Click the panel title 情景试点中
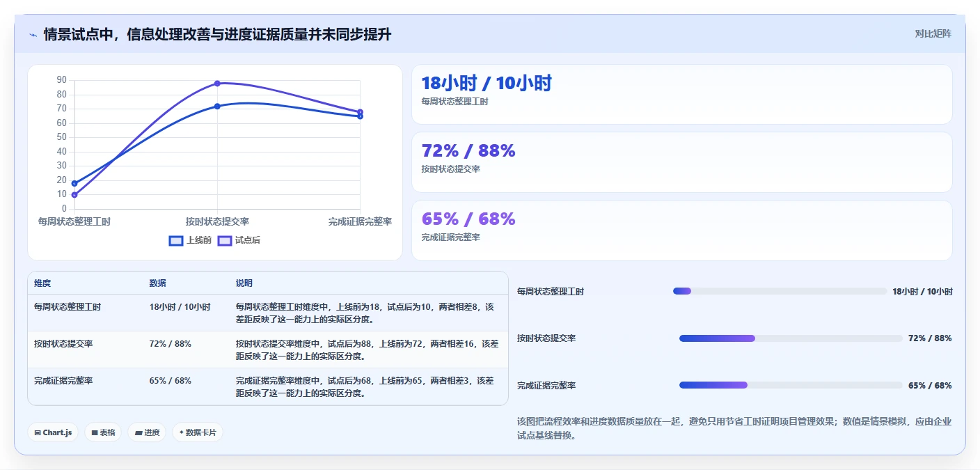Viewport: 980px width, 470px height. coord(217,34)
